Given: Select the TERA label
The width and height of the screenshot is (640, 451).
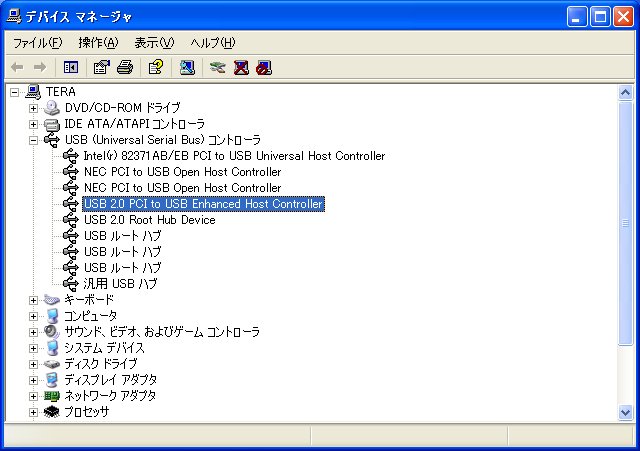Looking at the screenshot, I should 60,92.
